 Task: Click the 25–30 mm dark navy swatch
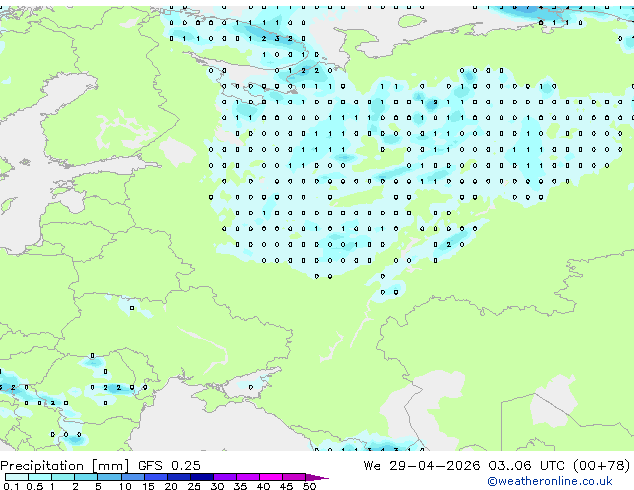pyautogui.click(x=202, y=477)
